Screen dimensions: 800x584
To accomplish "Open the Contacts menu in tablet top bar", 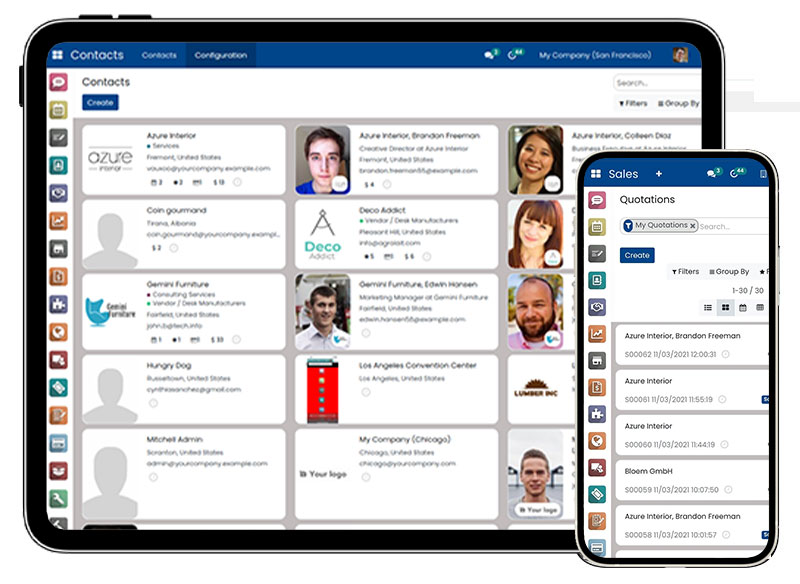I will coord(159,55).
